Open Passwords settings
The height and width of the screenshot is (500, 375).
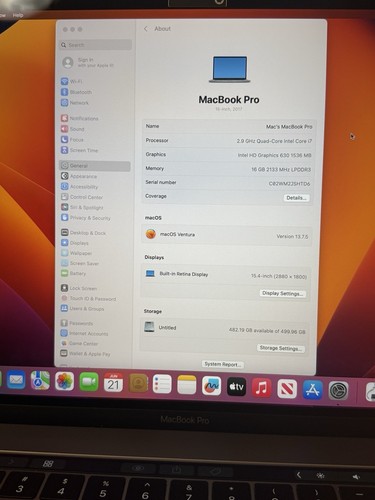tap(77, 323)
